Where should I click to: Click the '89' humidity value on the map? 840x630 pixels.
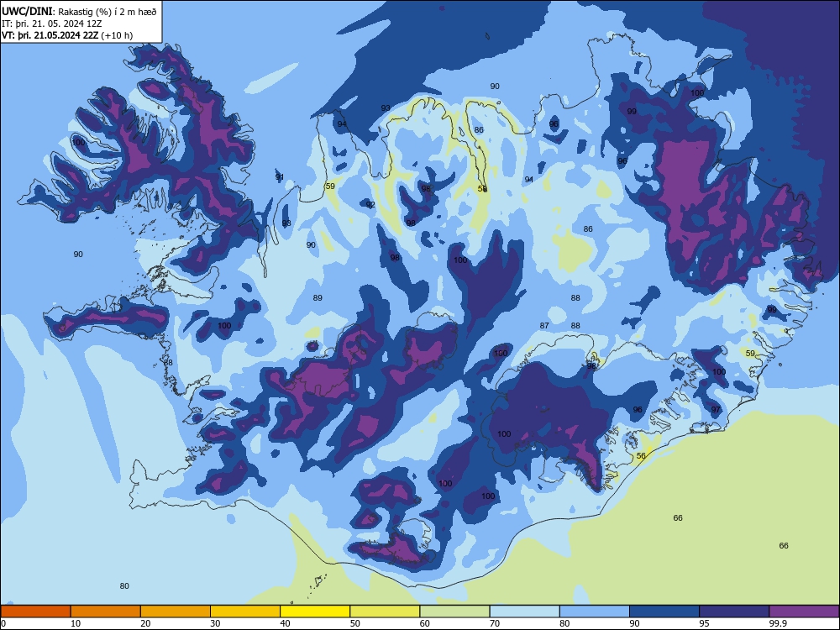pos(318,298)
